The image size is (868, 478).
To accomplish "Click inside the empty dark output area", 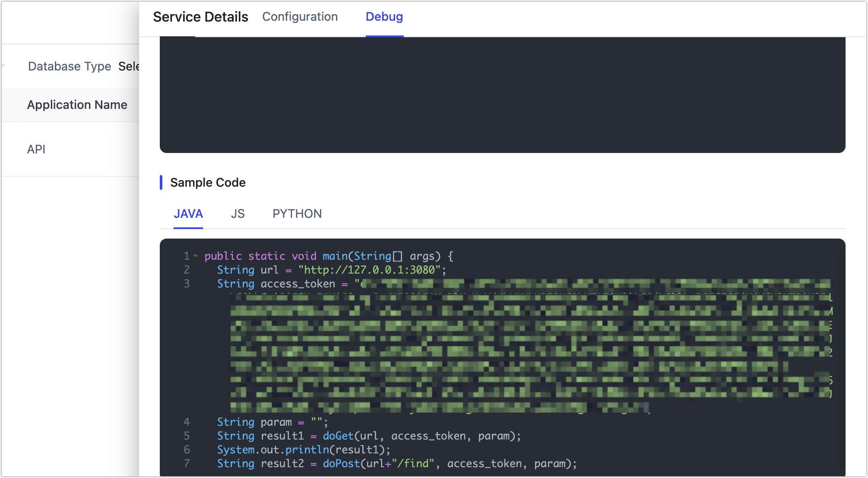I will 502,94.
